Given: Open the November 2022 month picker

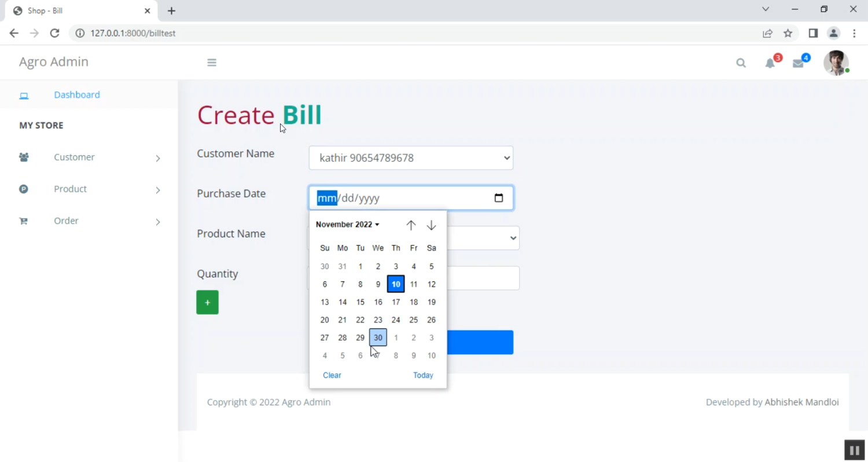Looking at the screenshot, I should click(x=347, y=225).
